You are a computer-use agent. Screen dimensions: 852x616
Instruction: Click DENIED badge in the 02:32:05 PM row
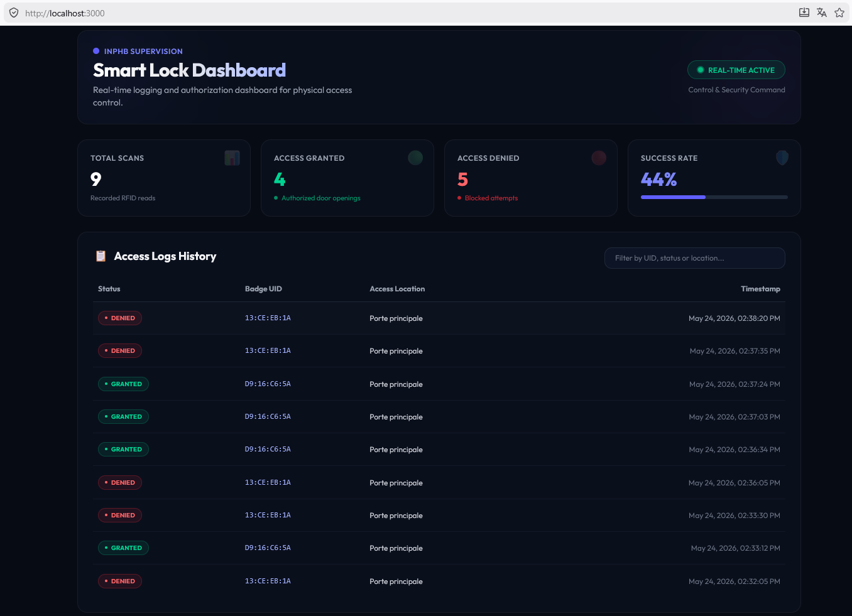[120, 581]
